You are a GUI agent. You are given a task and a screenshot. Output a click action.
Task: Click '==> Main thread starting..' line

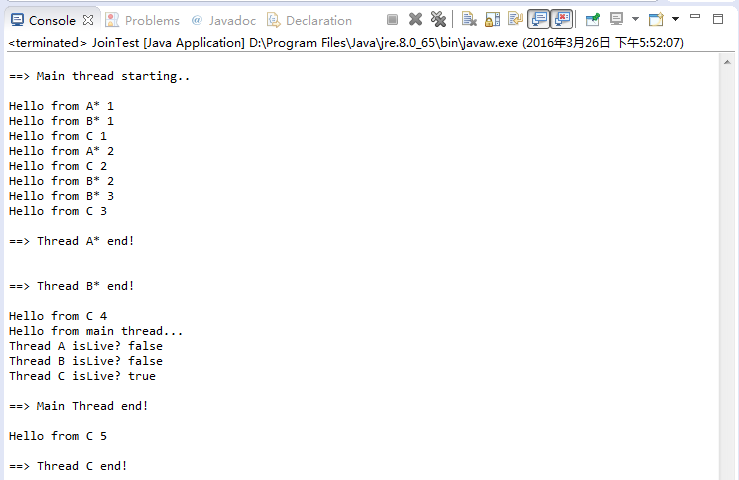point(99,76)
